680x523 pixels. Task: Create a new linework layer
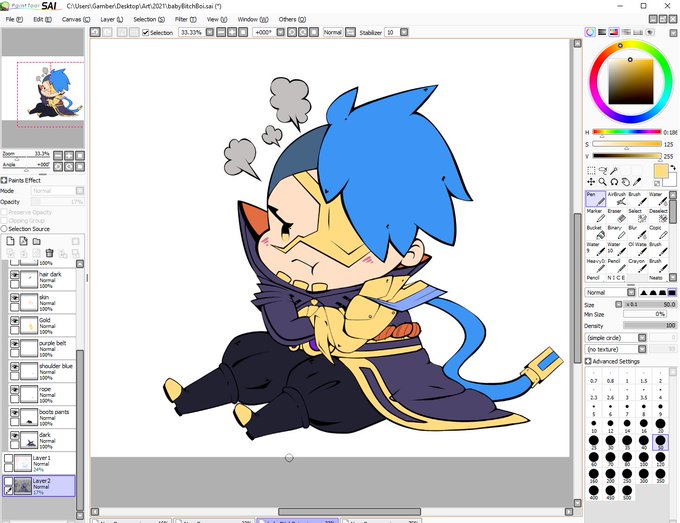pos(23,241)
